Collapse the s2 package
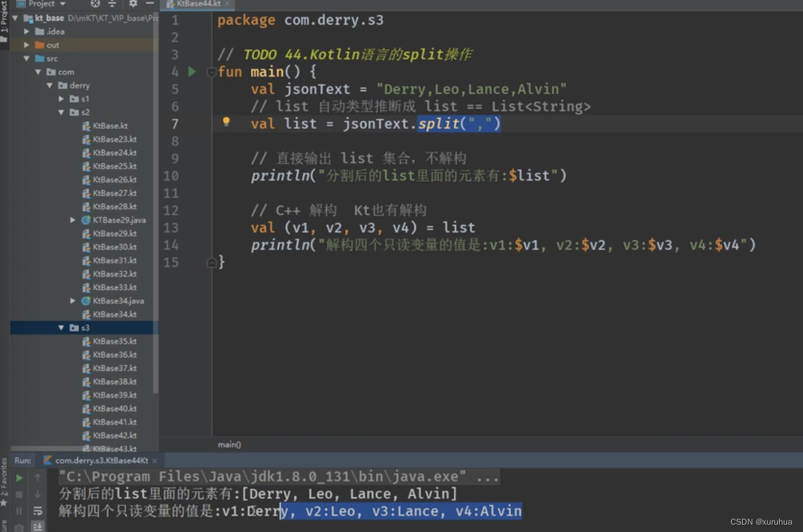The height and width of the screenshot is (532, 803). [x=61, y=112]
